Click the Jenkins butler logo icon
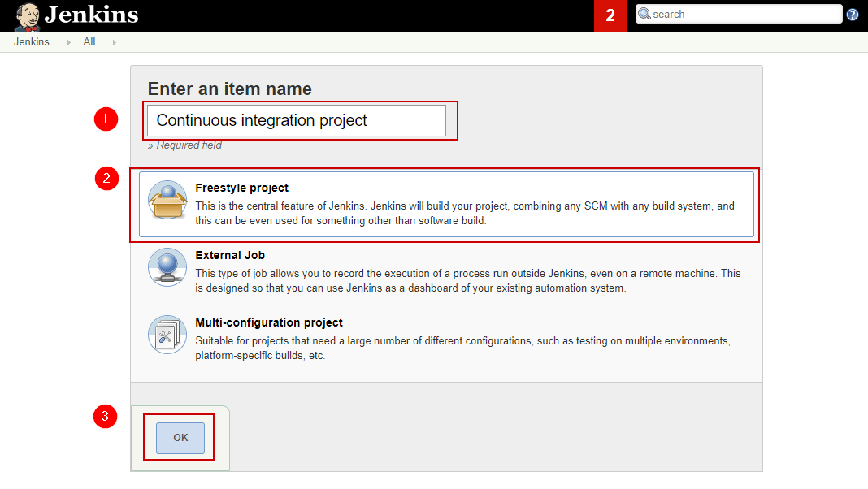This screenshot has width=868, height=489. pyautogui.click(x=27, y=14)
